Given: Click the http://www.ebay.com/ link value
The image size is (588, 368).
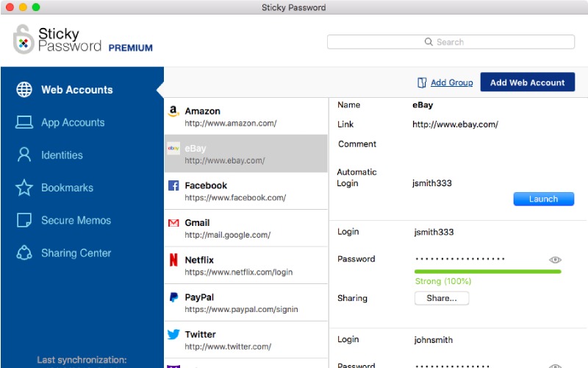Looking at the screenshot, I should pyautogui.click(x=455, y=124).
